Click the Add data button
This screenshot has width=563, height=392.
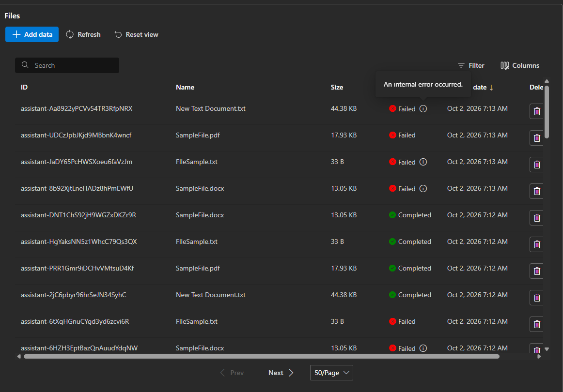tap(32, 34)
